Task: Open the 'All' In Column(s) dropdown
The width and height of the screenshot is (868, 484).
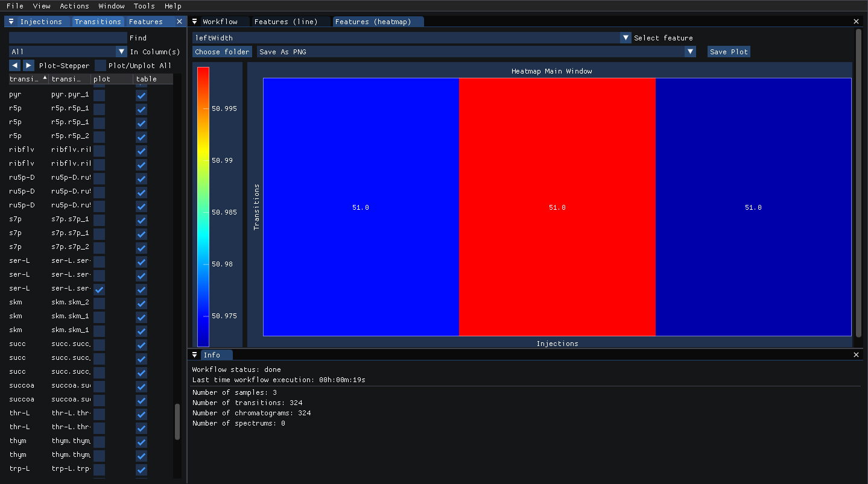Action: click(x=68, y=52)
